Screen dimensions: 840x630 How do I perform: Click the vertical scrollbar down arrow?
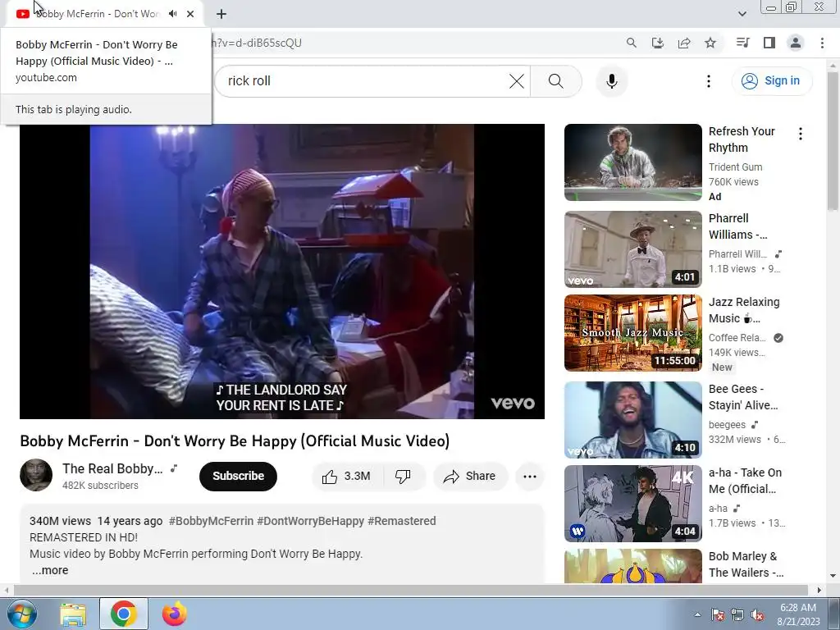(833, 576)
